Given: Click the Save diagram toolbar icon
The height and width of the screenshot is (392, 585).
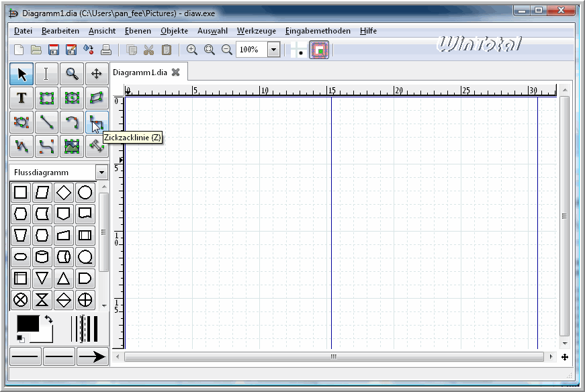Looking at the screenshot, I should click(x=54, y=50).
